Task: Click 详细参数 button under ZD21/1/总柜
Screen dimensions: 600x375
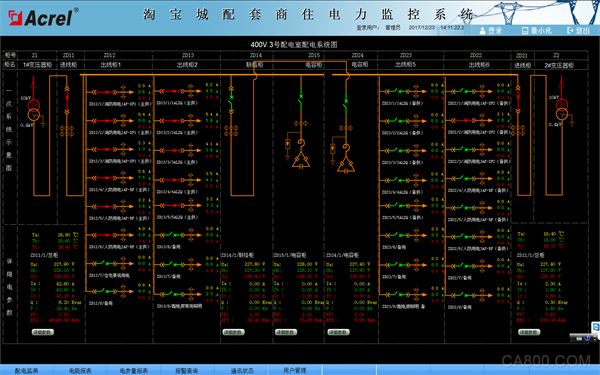Action: click(529, 332)
